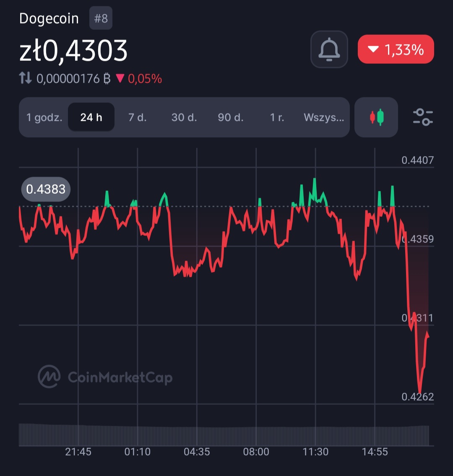
Task: Click the volume bars below chart
Action: point(224,435)
